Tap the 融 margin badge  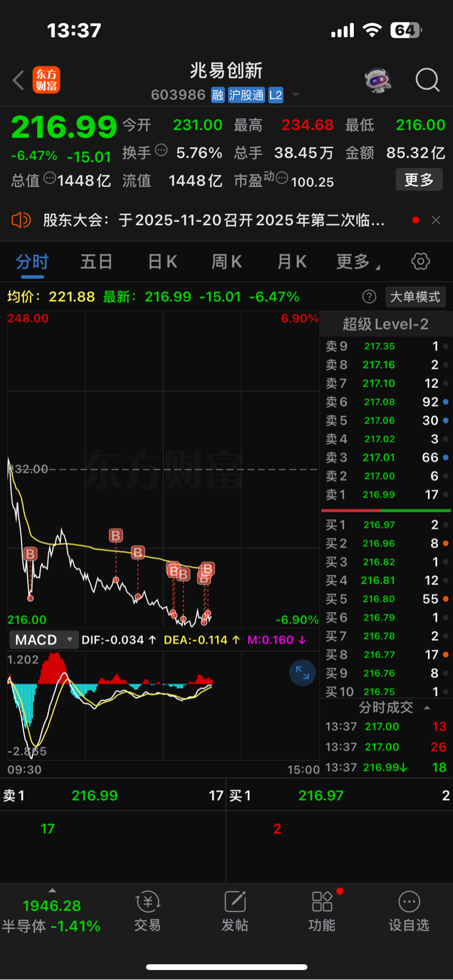click(218, 95)
